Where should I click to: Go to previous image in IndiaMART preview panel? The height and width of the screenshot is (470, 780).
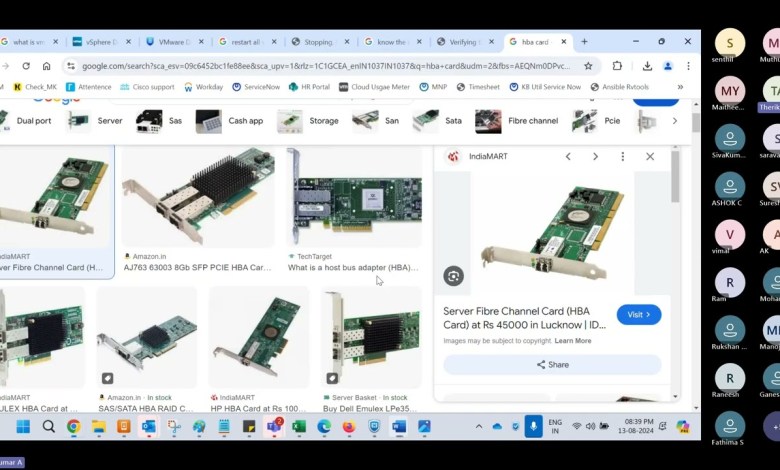click(x=568, y=157)
